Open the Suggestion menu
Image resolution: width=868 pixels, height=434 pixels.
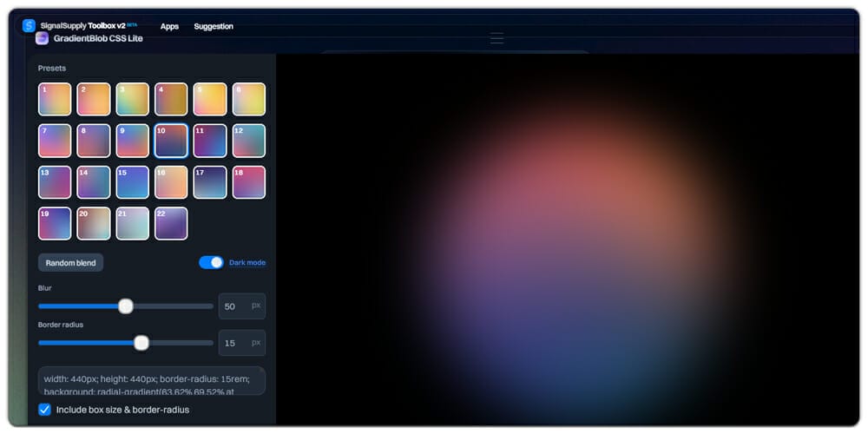click(x=214, y=27)
